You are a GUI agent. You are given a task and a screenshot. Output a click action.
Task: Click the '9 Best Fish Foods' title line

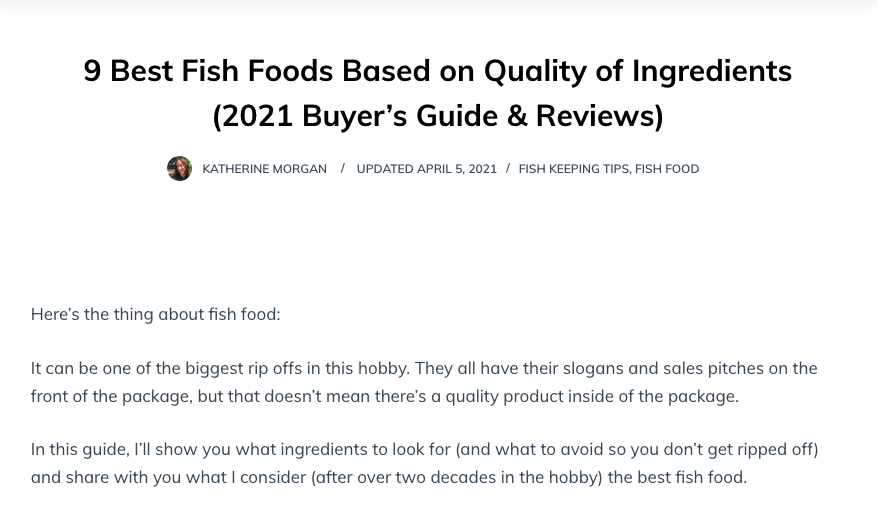coord(438,71)
